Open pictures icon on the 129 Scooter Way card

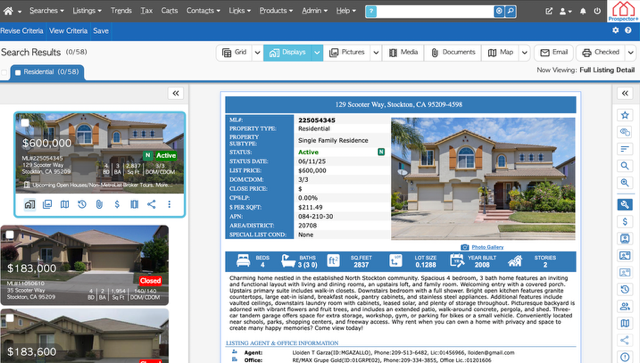coord(47,204)
